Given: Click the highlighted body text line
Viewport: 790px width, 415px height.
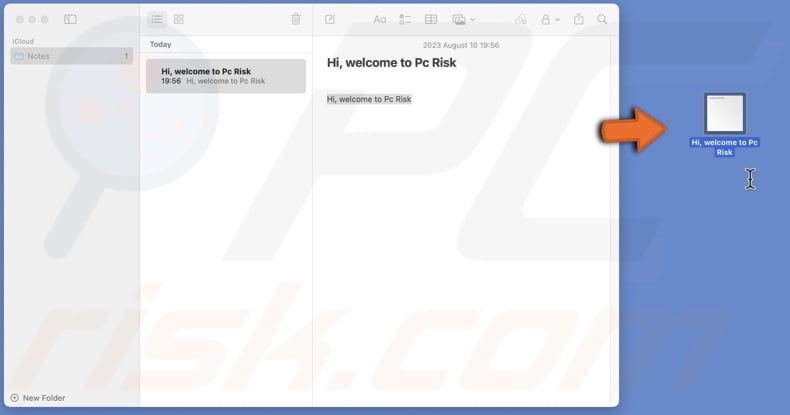Looking at the screenshot, I should point(369,99).
